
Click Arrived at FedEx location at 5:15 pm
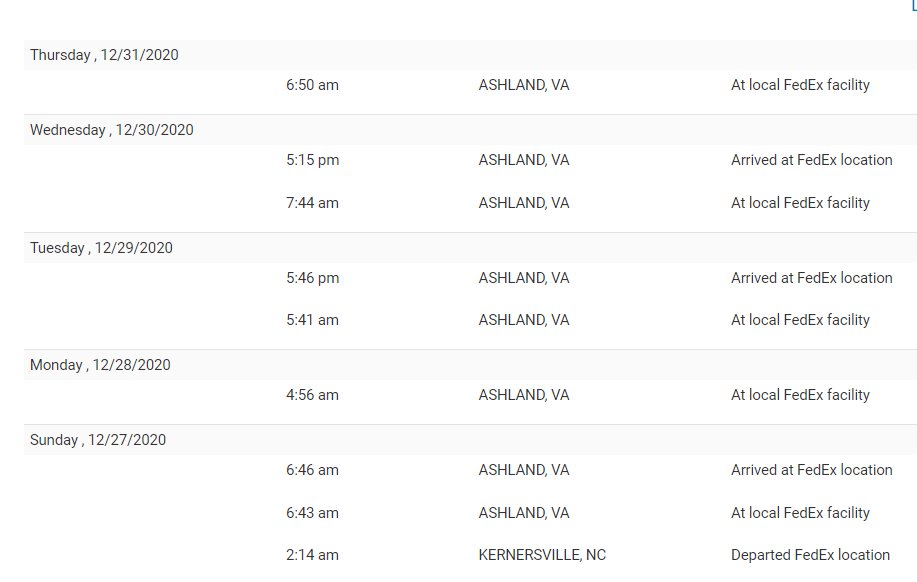pyautogui.click(x=811, y=160)
